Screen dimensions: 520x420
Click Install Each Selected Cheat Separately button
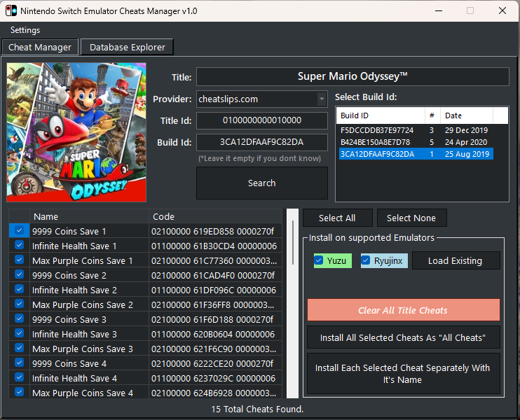pyautogui.click(x=403, y=374)
